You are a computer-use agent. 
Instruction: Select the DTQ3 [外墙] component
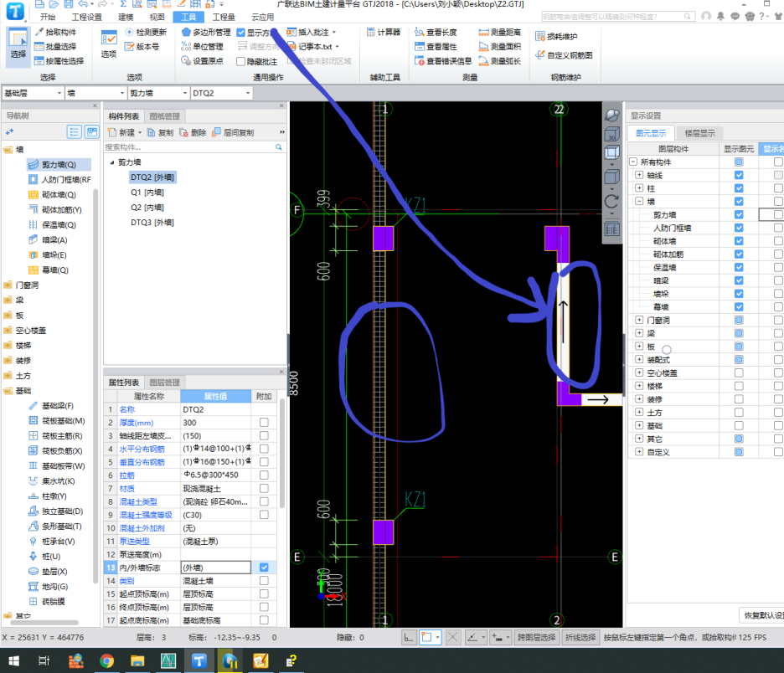(x=152, y=223)
